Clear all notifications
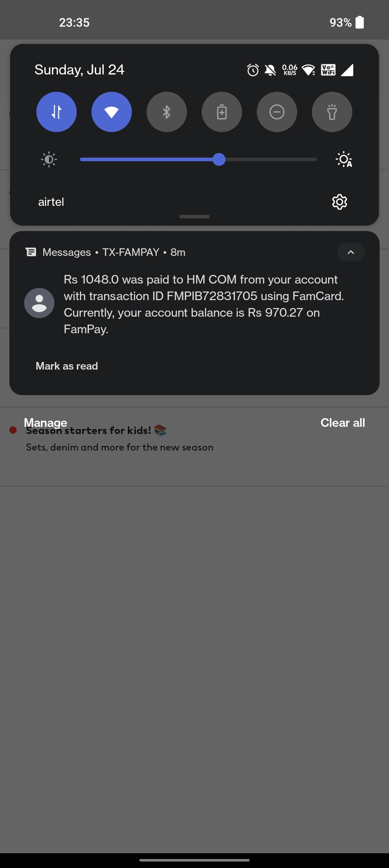389x868 pixels. tap(342, 423)
